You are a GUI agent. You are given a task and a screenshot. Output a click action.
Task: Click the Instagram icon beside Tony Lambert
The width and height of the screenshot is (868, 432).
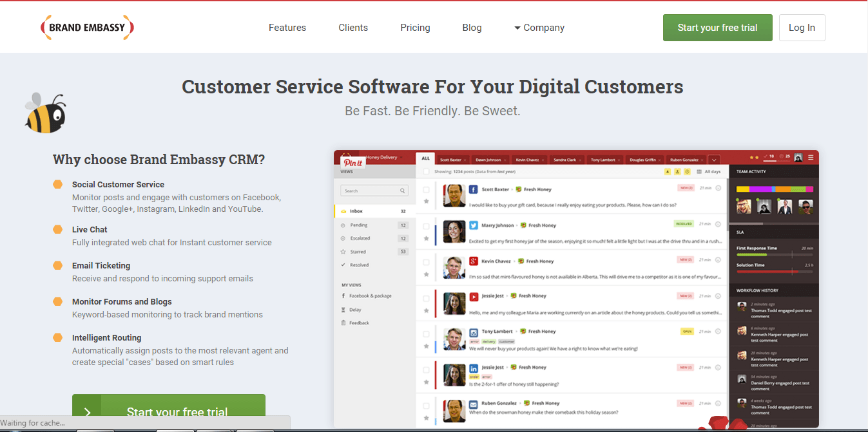(x=473, y=332)
